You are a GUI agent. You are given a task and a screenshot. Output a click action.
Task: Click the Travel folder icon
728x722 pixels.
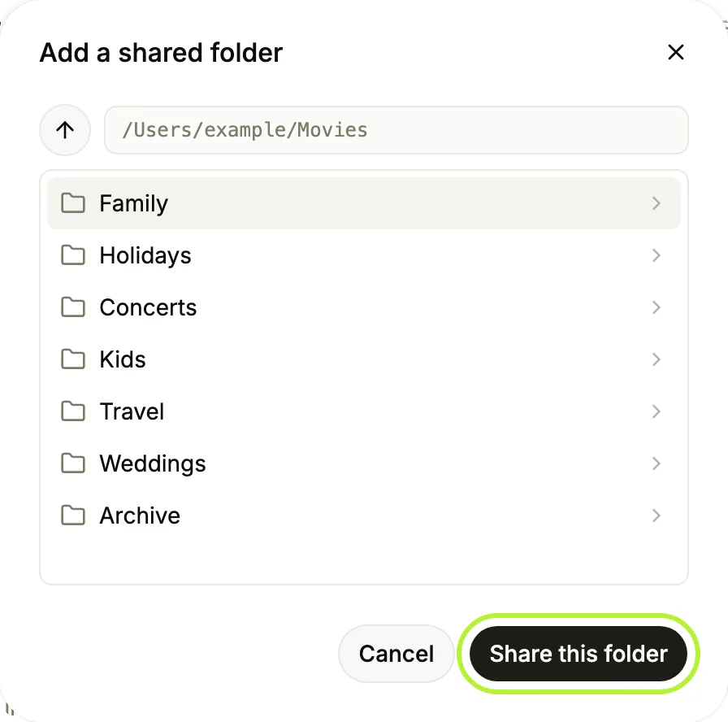coord(73,411)
